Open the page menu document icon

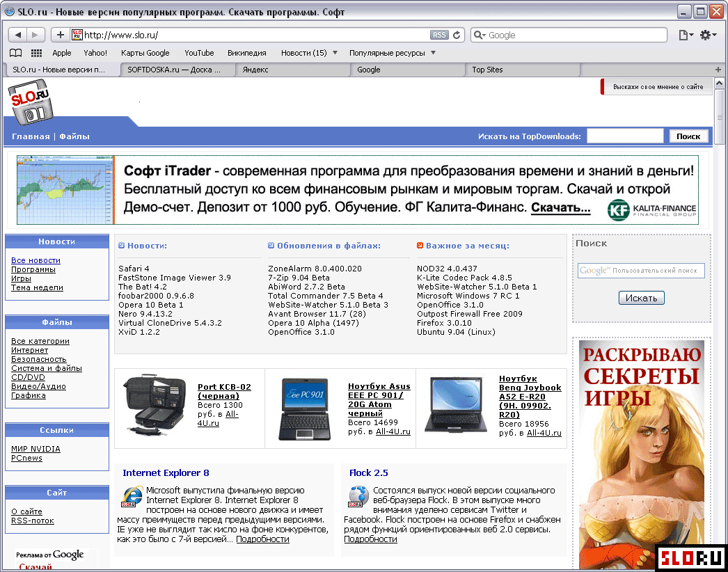(686, 35)
